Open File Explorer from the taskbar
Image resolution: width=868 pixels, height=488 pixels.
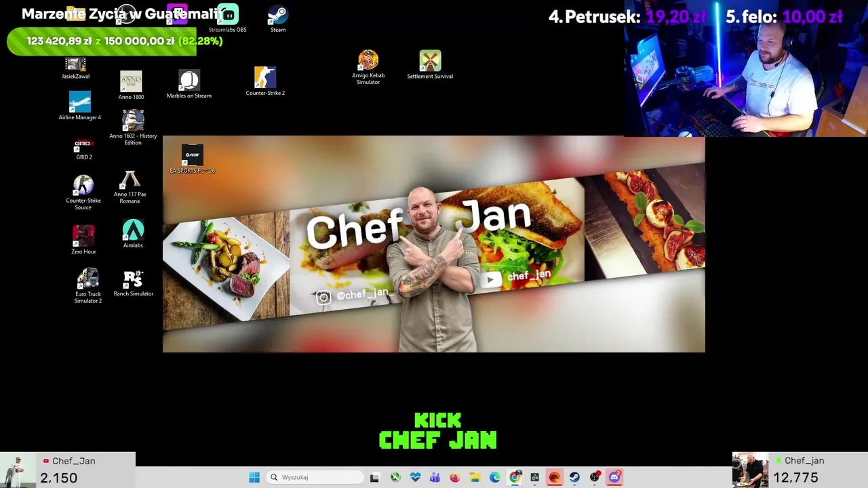(x=475, y=477)
